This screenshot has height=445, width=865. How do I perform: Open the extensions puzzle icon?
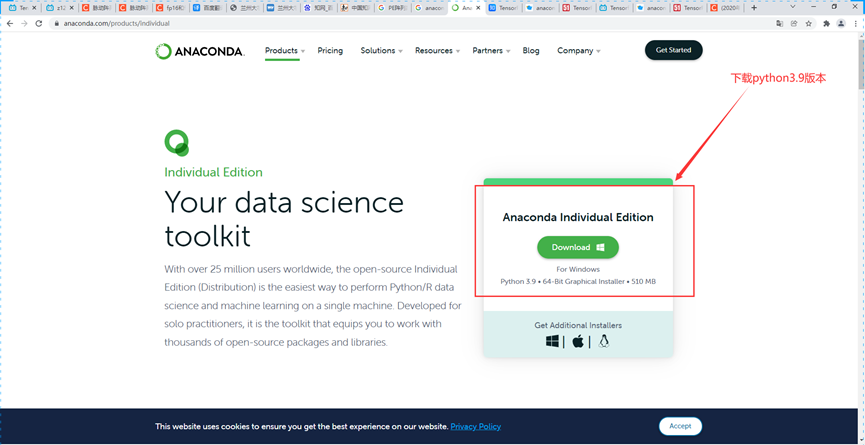826,24
